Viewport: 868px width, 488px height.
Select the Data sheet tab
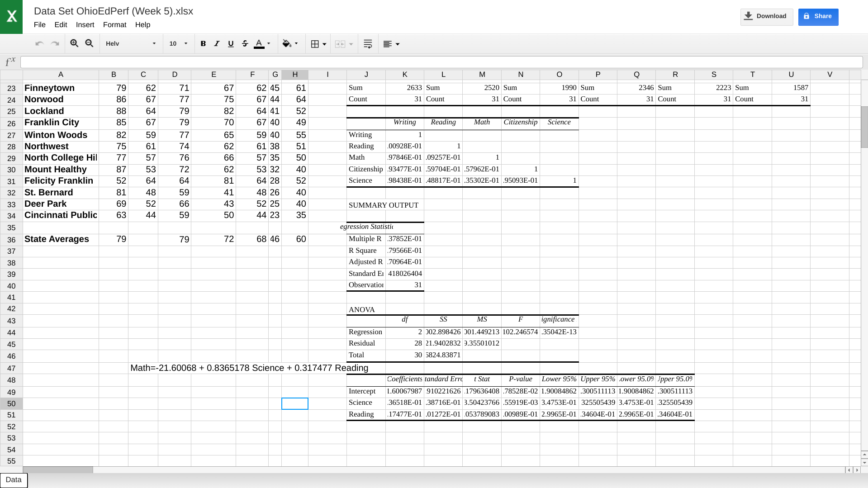14,480
